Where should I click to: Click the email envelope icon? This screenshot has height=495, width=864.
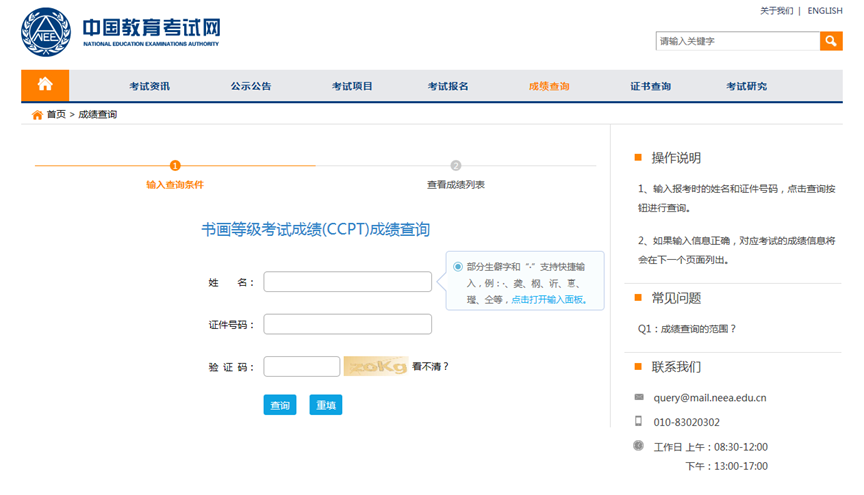pyautogui.click(x=639, y=397)
